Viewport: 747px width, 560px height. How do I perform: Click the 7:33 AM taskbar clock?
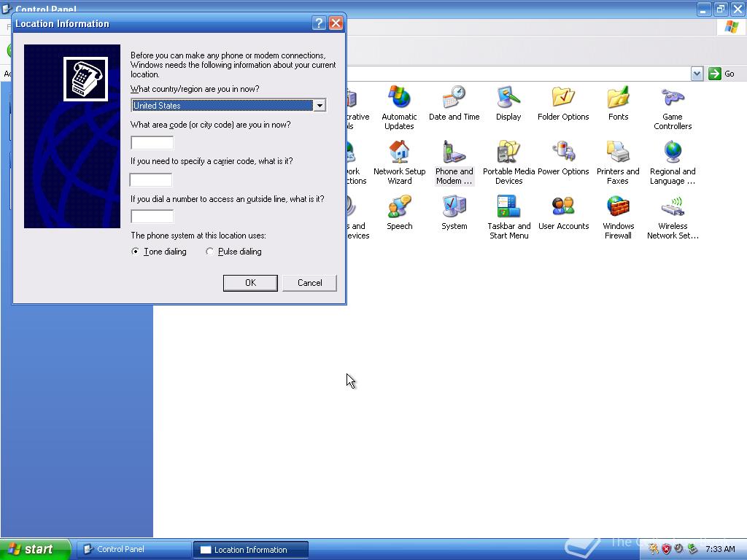pos(720,549)
